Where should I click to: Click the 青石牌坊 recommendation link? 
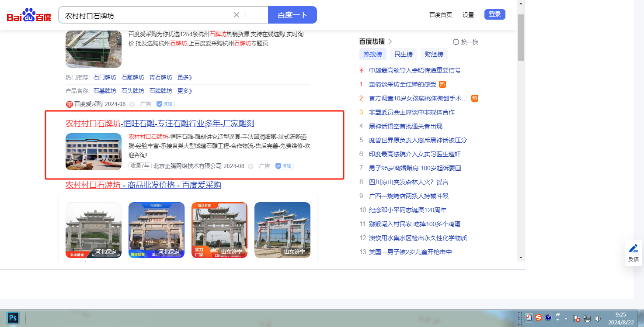tap(161, 77)
